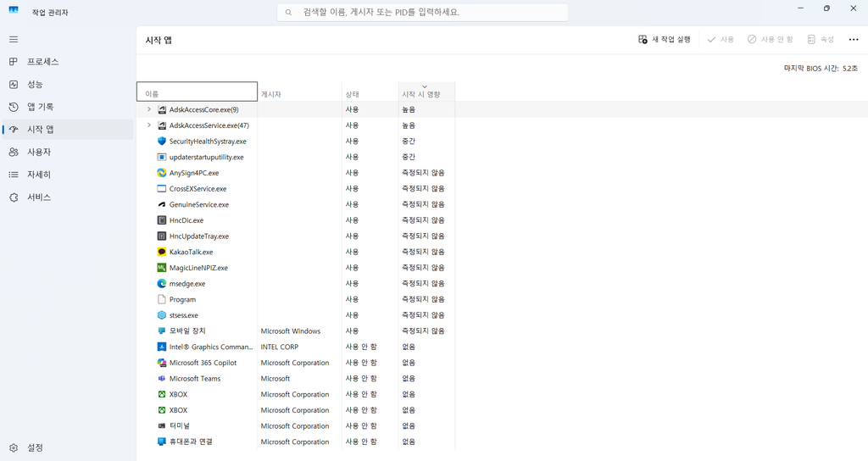Click the 사용 (Enable) toolbar button
This screenshot has height=461, width=868.
pyautogui.click(x=721, y=39)
